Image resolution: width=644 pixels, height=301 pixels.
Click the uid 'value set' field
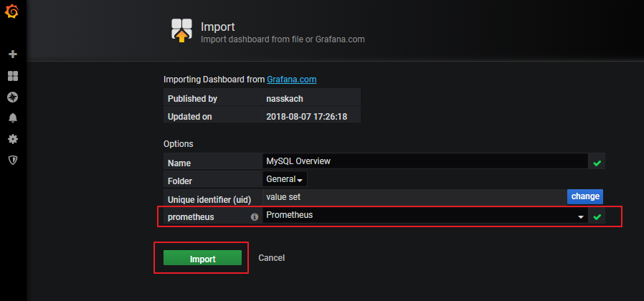coord(415,197)
